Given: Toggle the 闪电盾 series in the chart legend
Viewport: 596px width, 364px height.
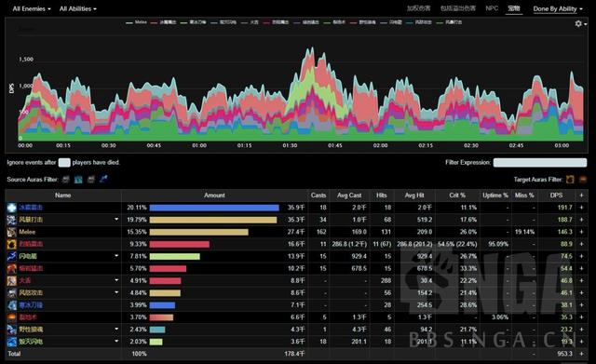Looking at the screenshot, I should coord(391,22).
